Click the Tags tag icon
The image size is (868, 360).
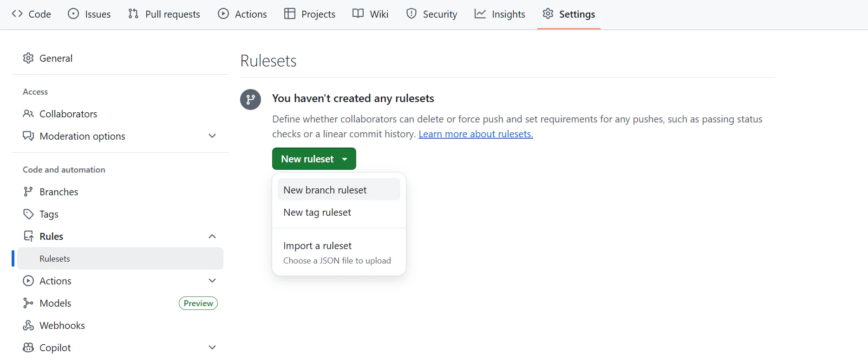point(28,214)
